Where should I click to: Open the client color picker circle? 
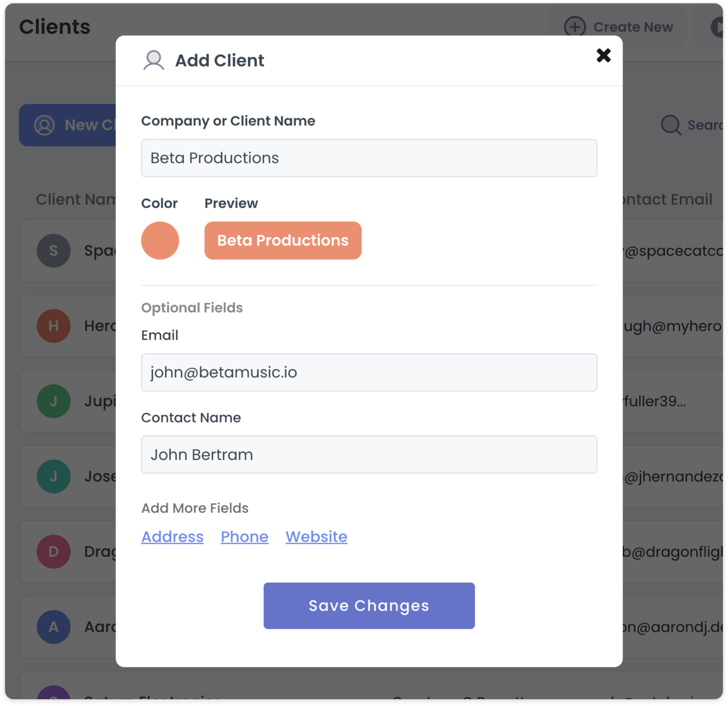coord(160,240)
